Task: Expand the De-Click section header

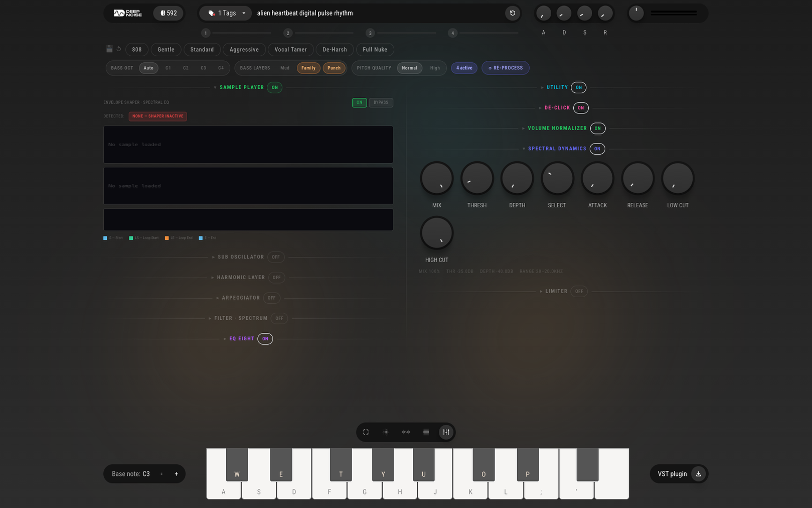Action: pyautogui.click(x=554, y=108)
